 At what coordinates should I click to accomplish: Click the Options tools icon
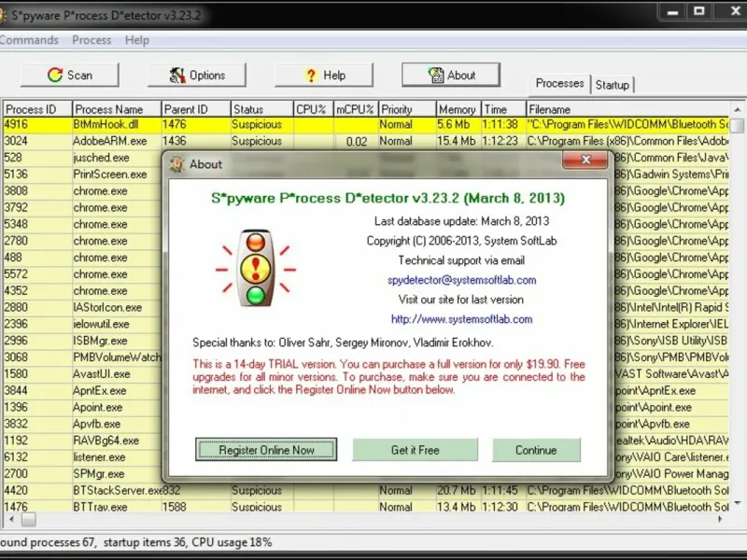click(x=177, y=75)
